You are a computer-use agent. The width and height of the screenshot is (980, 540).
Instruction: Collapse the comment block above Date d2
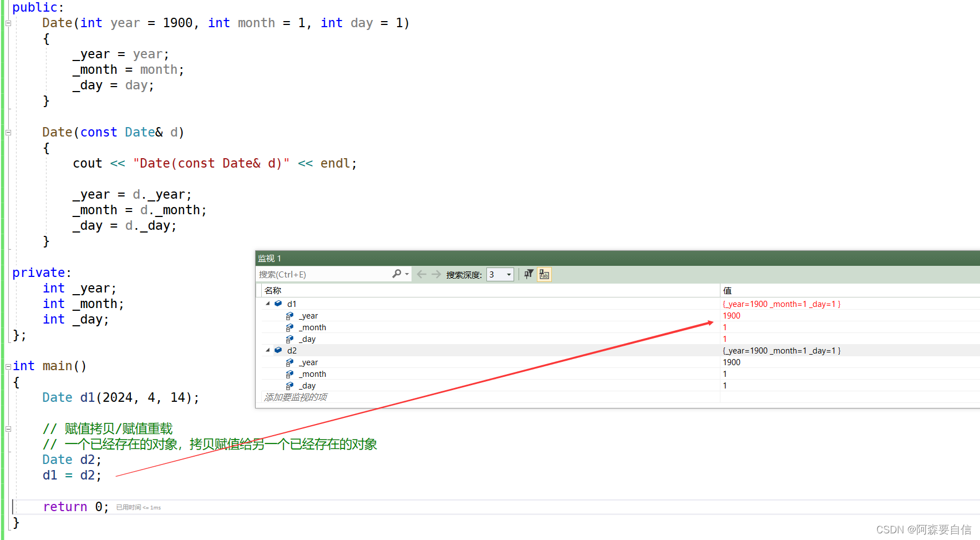click(8, 429)
